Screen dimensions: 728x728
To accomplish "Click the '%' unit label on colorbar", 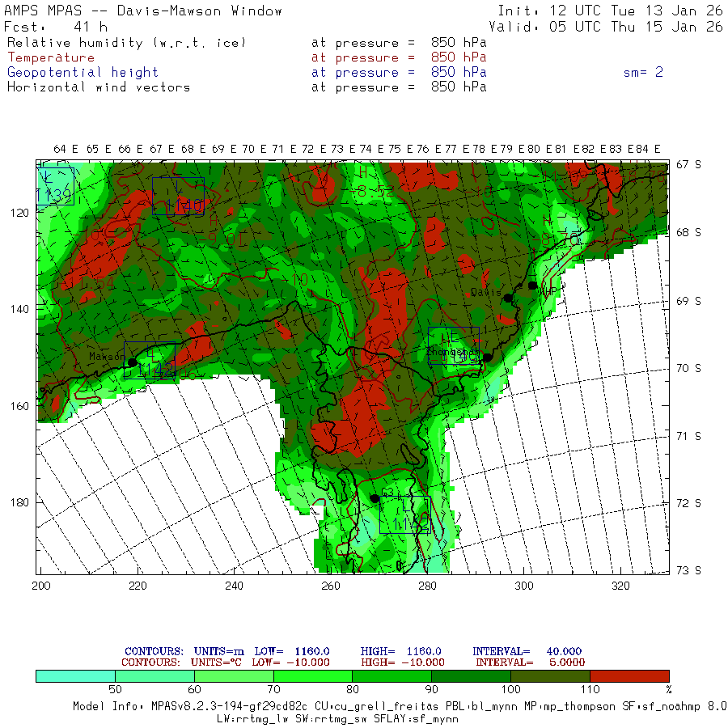I will pos(668,690).
